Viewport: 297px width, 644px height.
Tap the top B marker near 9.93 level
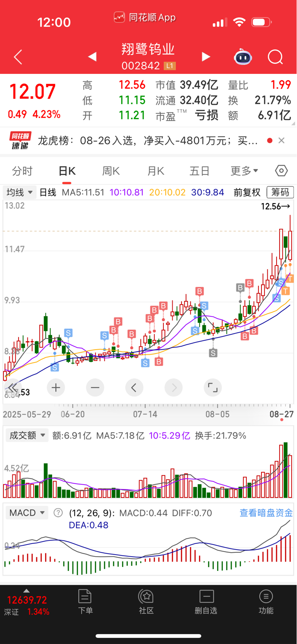click(x=199, y=291)
